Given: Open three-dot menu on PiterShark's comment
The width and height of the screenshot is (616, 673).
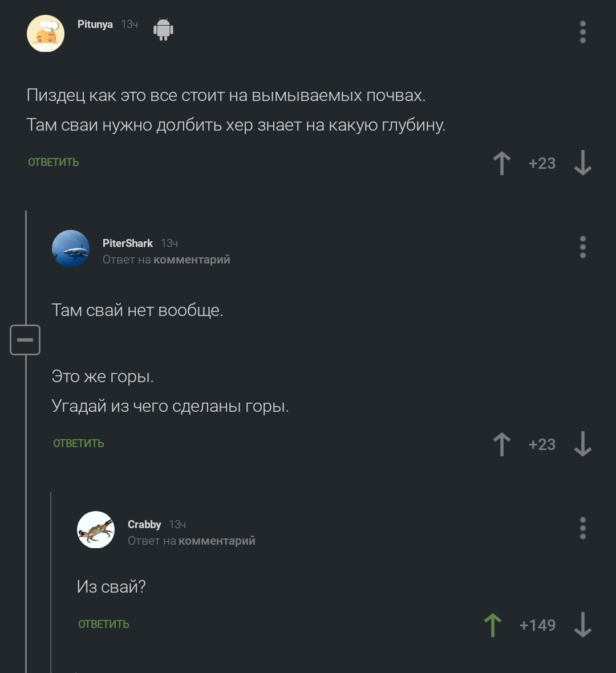Looking at the screenshot, I should (x=582, y=247).
